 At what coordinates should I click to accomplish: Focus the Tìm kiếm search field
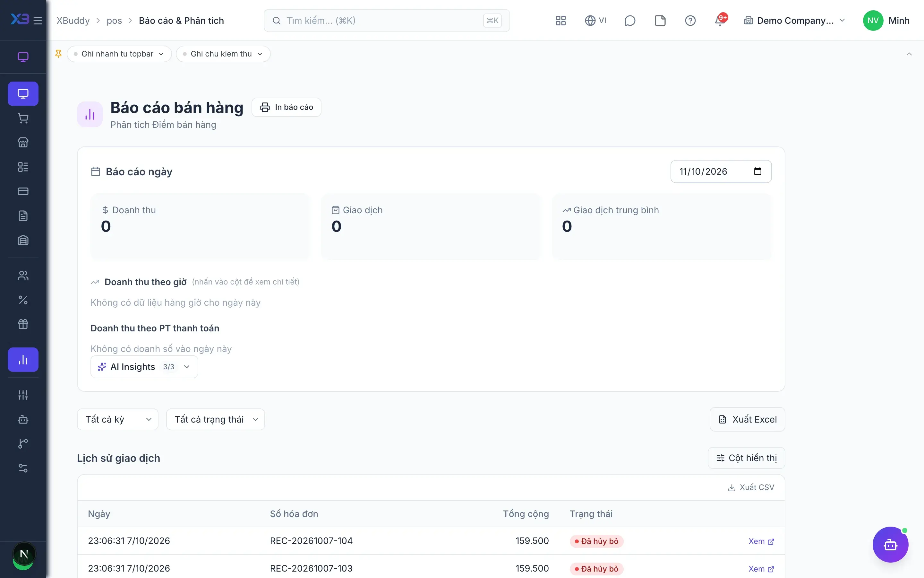(x=386, y=20)
